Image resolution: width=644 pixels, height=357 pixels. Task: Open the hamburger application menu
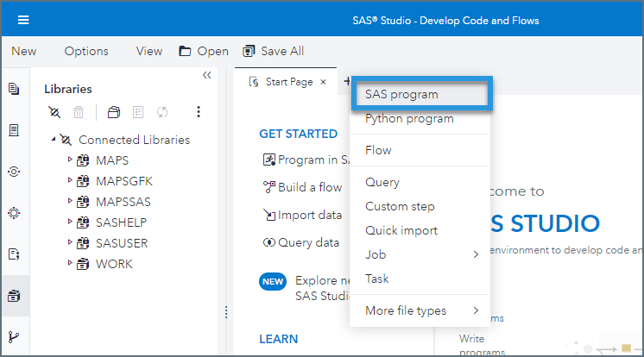(x=23, y=20)
